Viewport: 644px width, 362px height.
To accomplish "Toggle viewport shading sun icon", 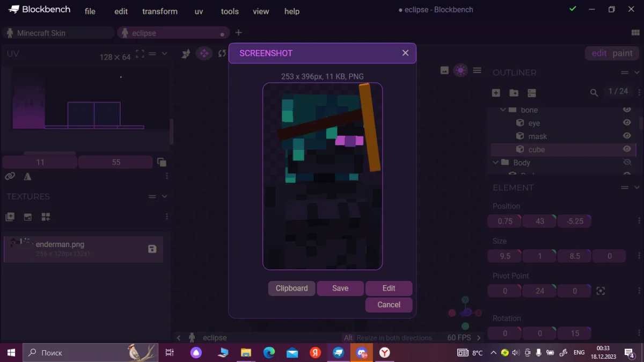I will 460,70.
